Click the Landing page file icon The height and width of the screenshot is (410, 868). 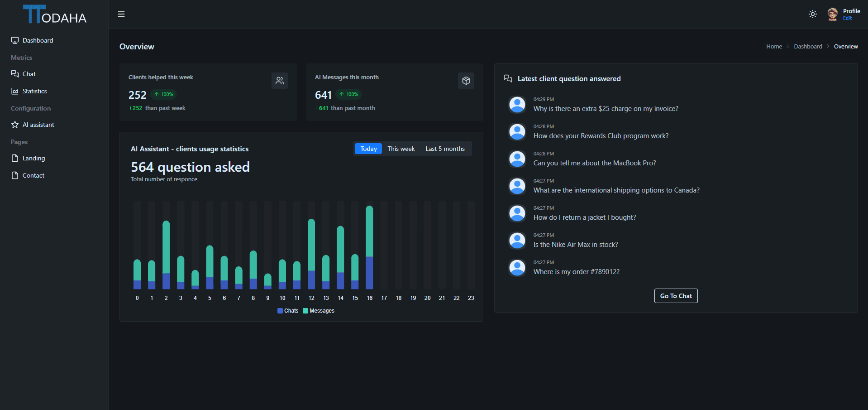(15, 158)
